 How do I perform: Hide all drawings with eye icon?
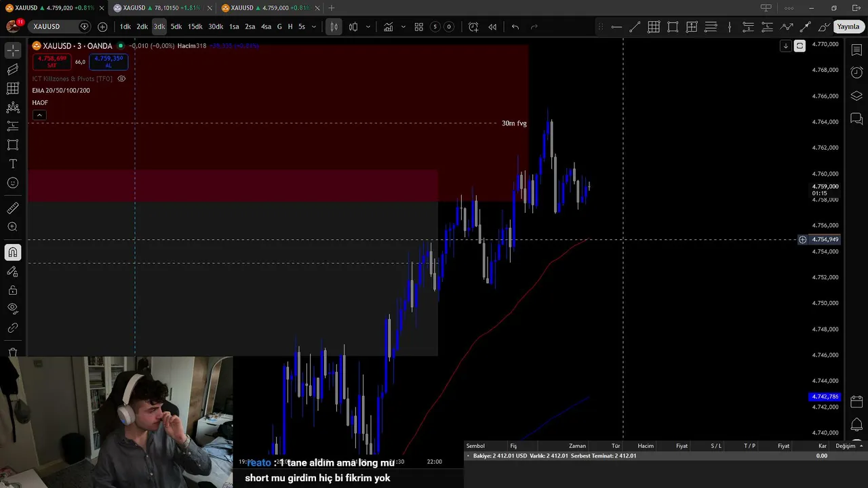tap(13, 308)
